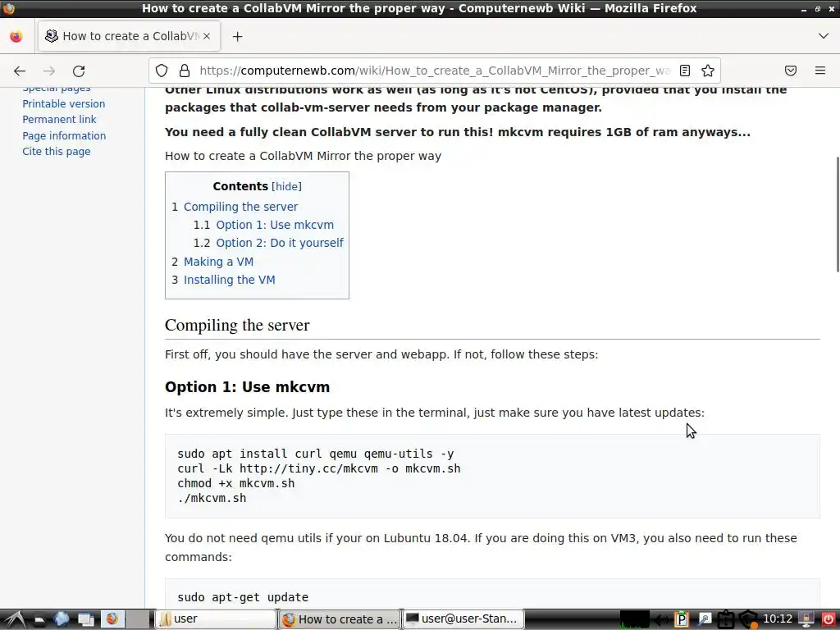Open Page information link
The height and width of the screenshot is (630, 840).
[x=64, y=135]
